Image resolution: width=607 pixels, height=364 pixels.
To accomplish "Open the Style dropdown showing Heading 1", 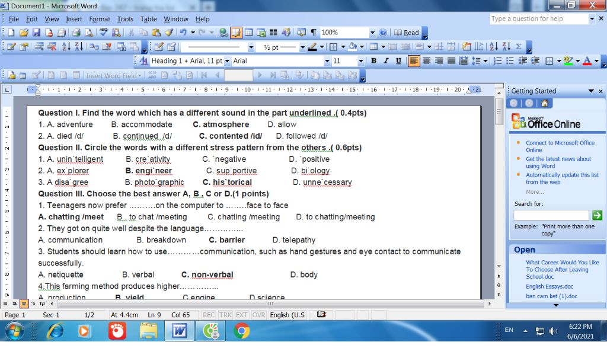I will click(x=227, y=61).
